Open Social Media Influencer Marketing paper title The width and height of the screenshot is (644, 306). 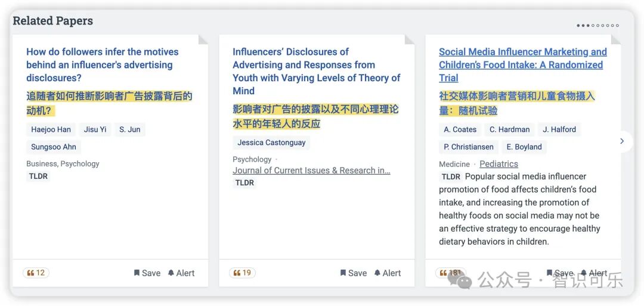click(x=522, y=65)
